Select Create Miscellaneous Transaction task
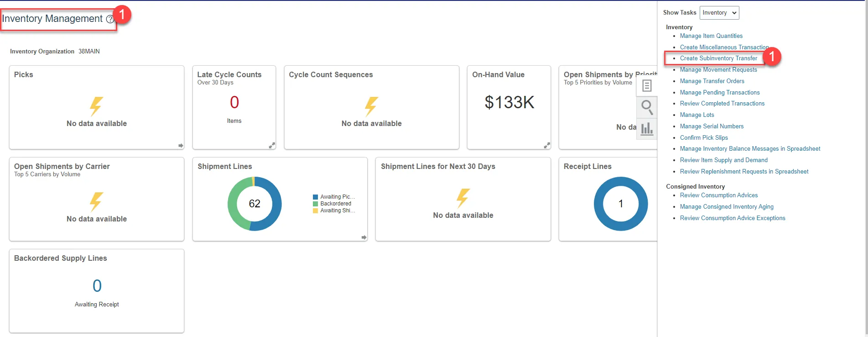Viewport: 868px width, 337px height. click(724, 47)
